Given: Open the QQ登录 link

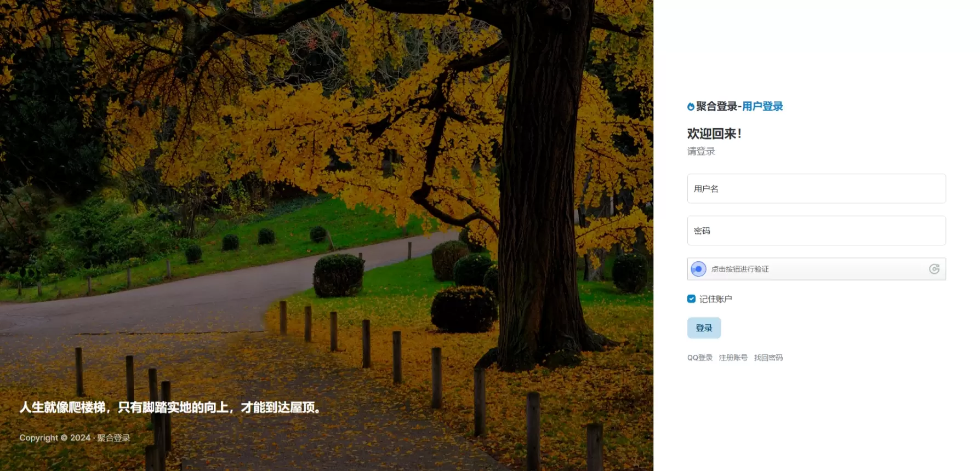Looking at the screenshot, I should [700, 358].
